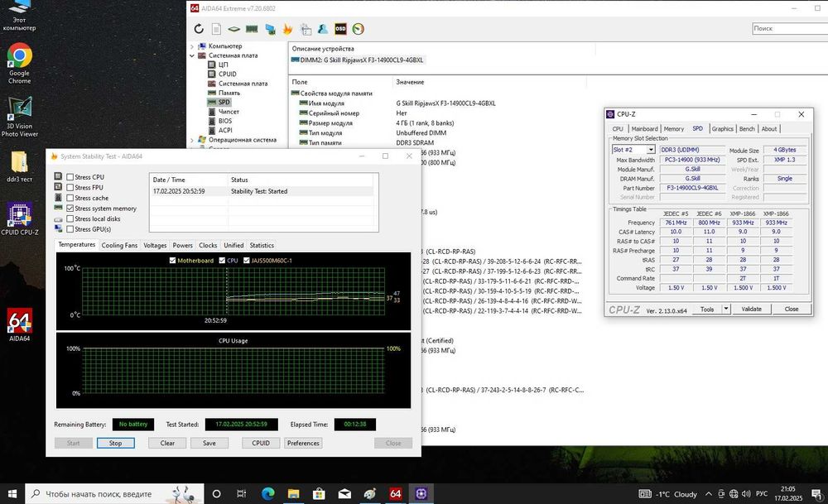Click the Clear button in stability test

click(x=167, y=444)
